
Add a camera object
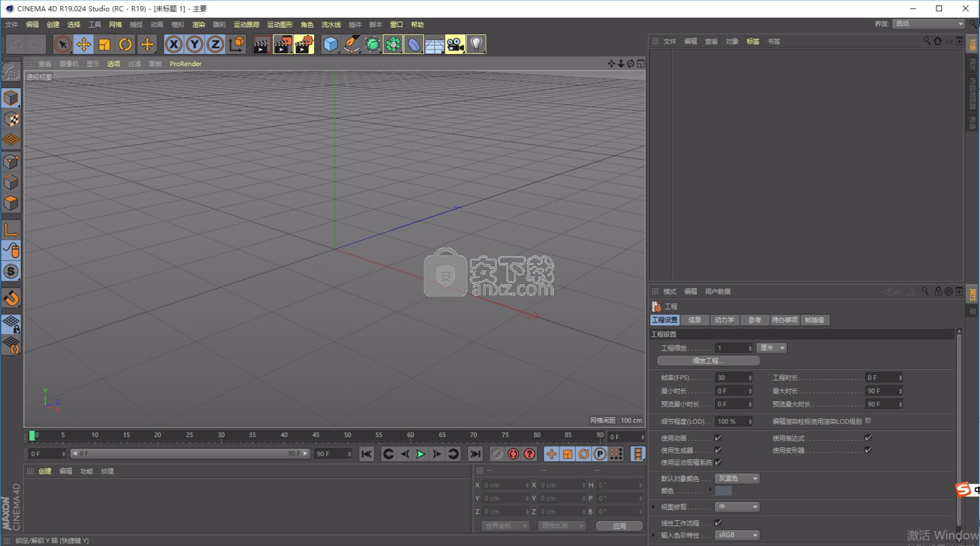(x=455, y=44)
